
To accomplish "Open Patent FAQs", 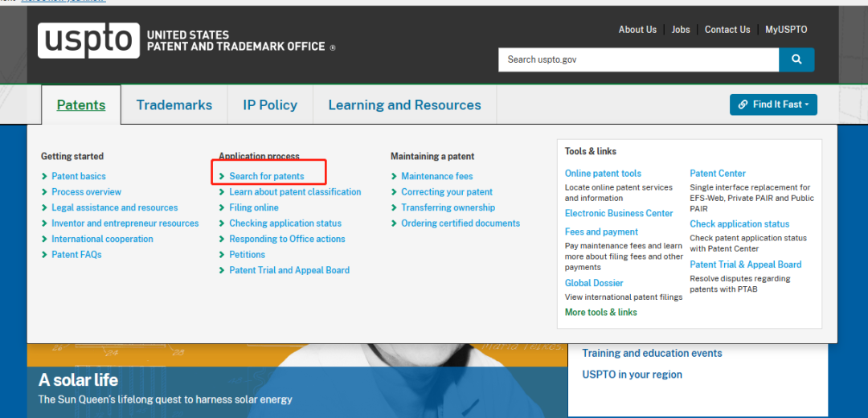I will click(x=76, y=255).
